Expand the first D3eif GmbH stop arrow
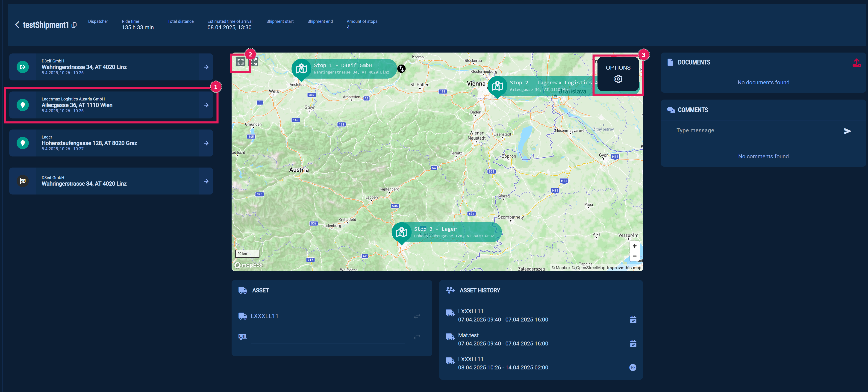Screen dimensions: 868x392 pyautogui.click(x=206, y=67)
